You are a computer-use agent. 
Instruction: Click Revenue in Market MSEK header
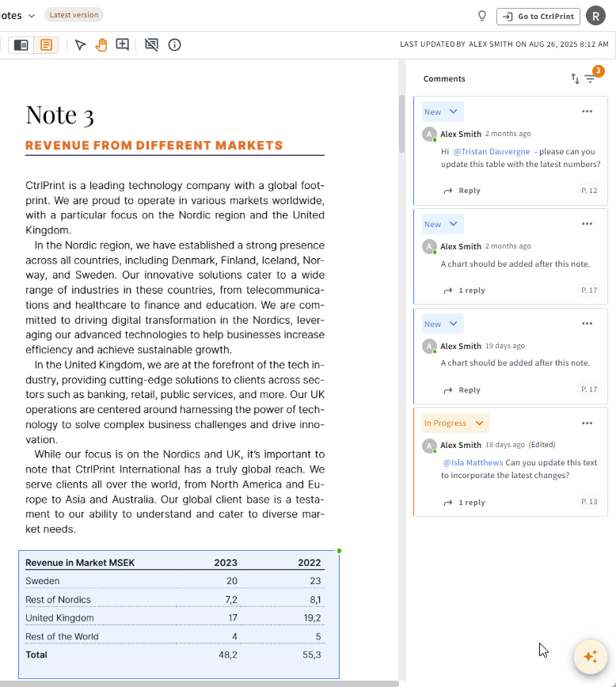(x=80, y=563)
